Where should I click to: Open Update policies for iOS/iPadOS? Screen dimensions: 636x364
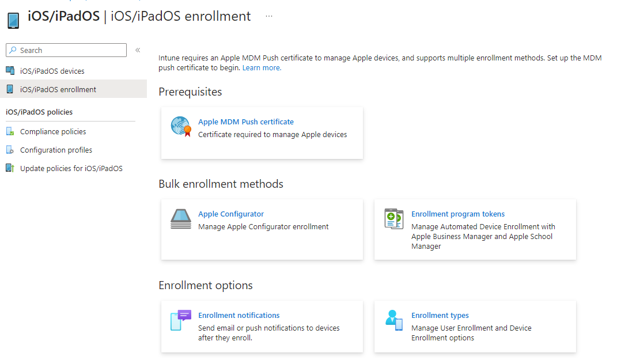(x=70, y=168)
